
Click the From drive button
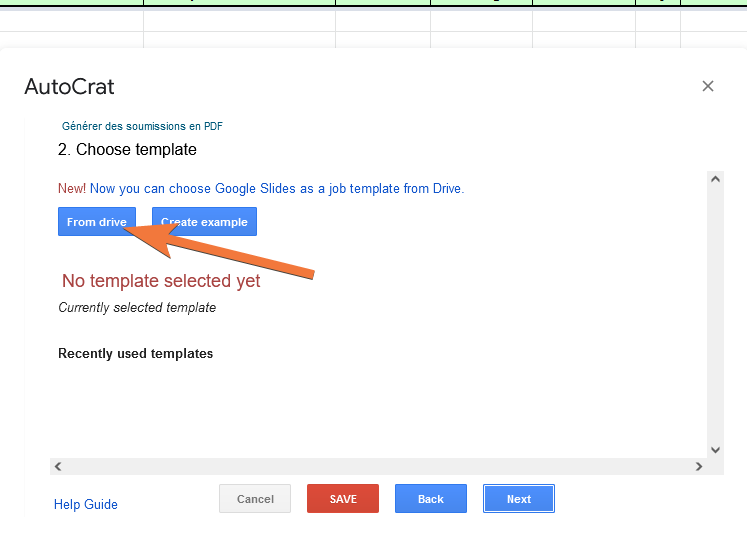point(97,222)
